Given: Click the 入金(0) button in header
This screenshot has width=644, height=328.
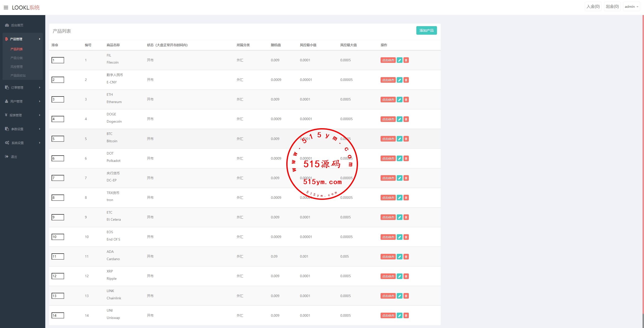Looking at the screenshot, I should pyautogui.click(x=593, y=7).
